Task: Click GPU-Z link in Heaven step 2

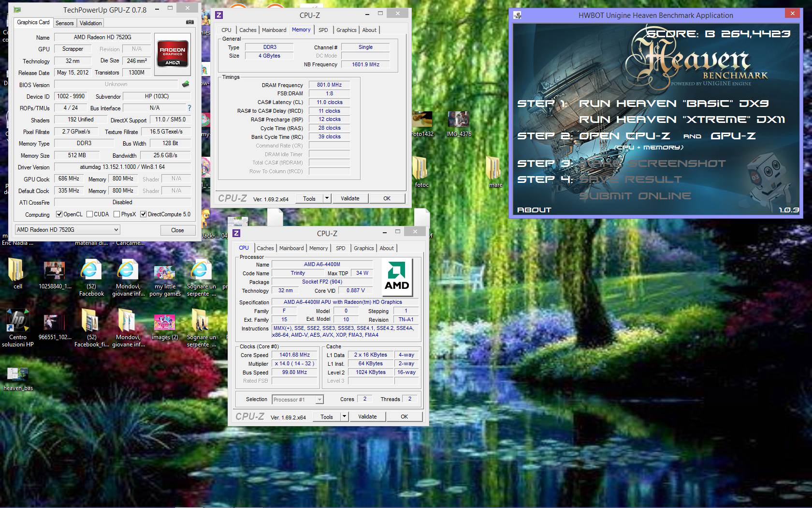Action: tap(733, 136)
